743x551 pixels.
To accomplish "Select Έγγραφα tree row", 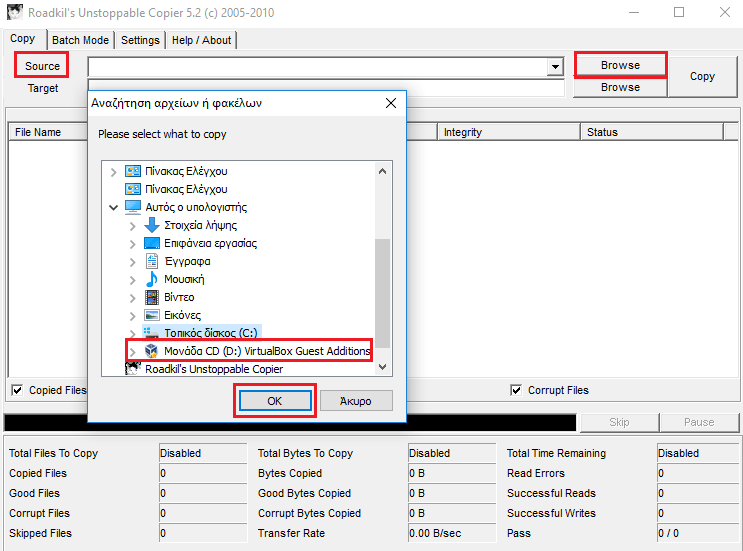I will pyautogui.click(x=187, y=261).
